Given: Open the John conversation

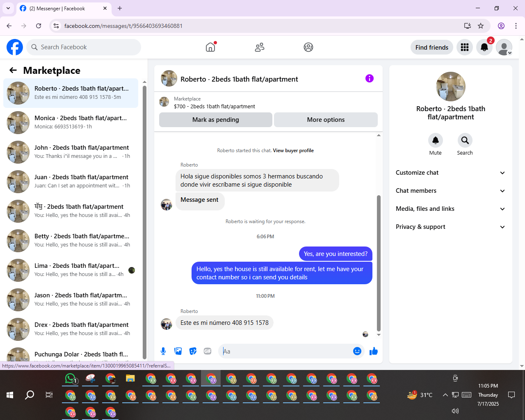Looking at the screenshot, I should click(71, 152).
